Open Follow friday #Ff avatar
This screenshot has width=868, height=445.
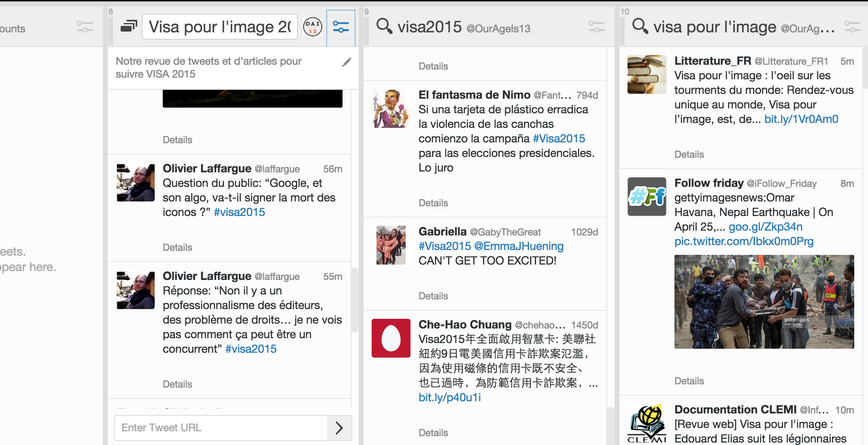pos(647,197)
